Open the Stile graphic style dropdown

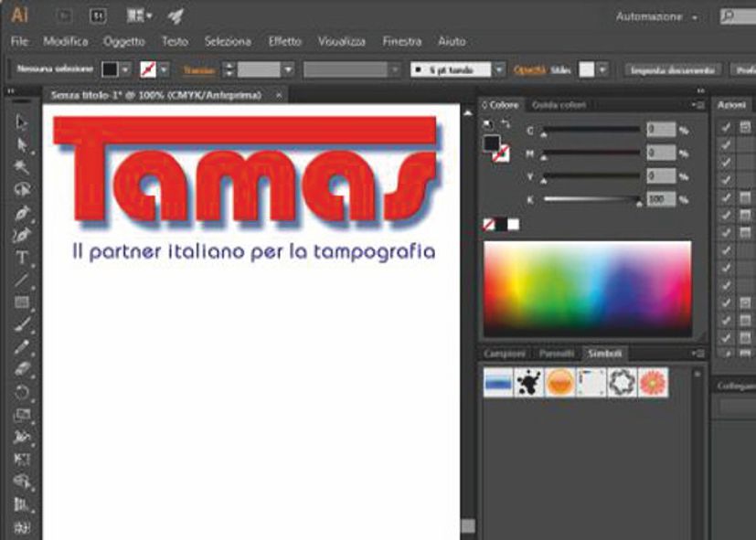602,69
